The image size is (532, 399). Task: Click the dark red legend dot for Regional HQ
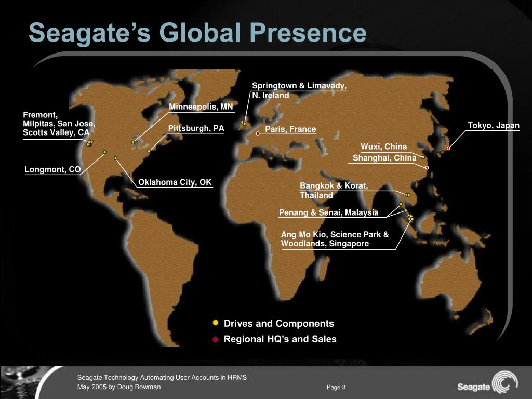[x=215, y=339]
